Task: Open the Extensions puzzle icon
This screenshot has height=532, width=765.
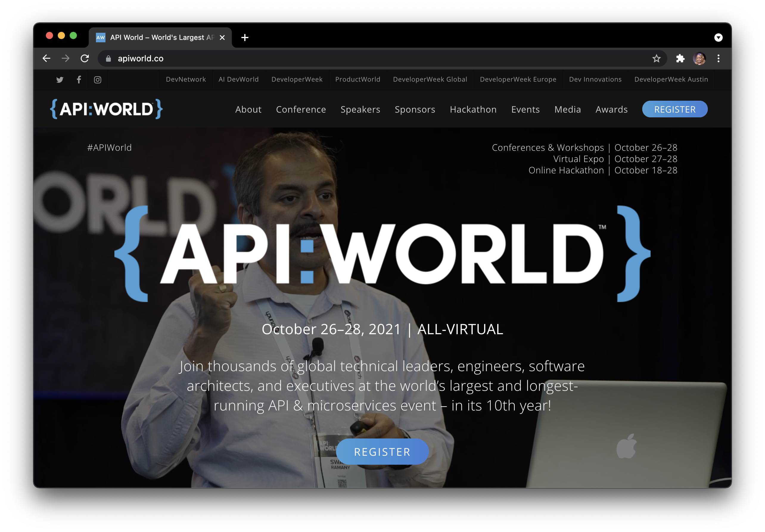Action: tap(680, 59)
